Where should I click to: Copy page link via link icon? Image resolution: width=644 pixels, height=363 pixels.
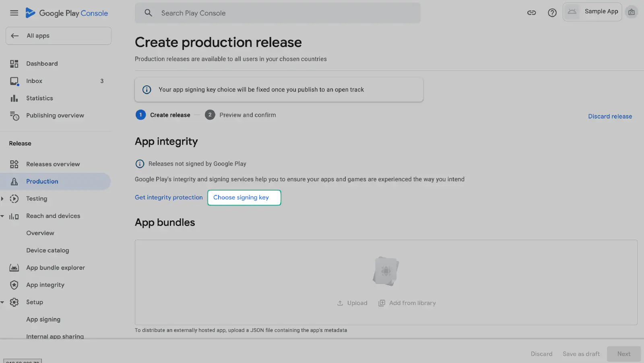532,12
